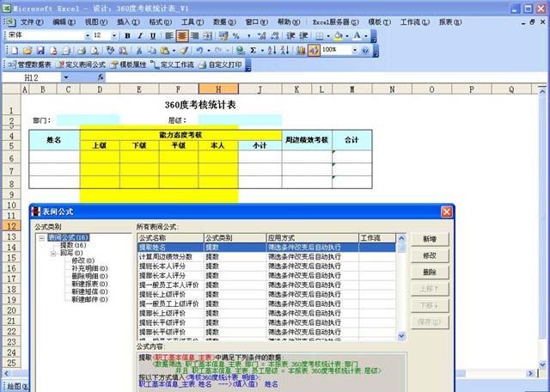Open a file with folder icon
The image size is (550, 392).
coord(27,51)
